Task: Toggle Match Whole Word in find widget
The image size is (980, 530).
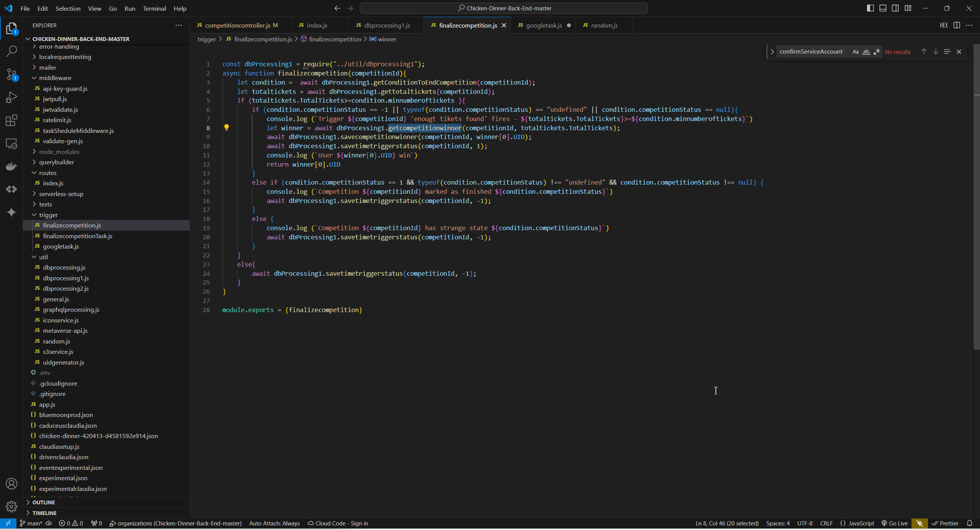Action: click(866, 52)
